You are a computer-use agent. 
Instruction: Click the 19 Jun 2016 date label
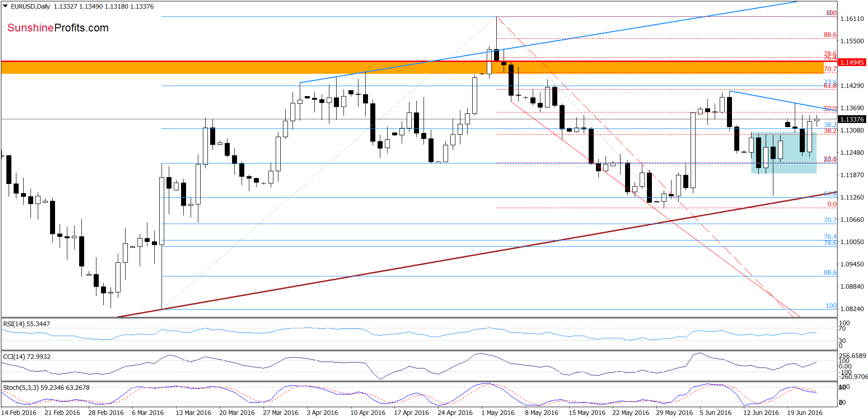point(805,413)
